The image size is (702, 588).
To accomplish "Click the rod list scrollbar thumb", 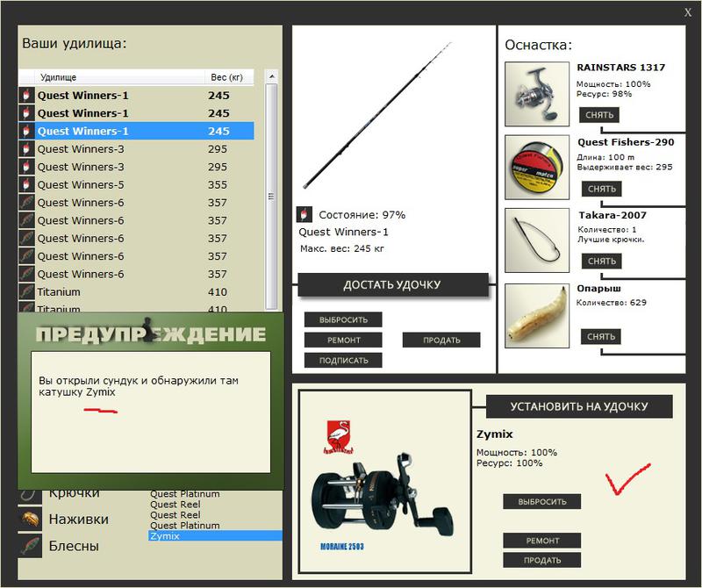I will click(271, 197).
